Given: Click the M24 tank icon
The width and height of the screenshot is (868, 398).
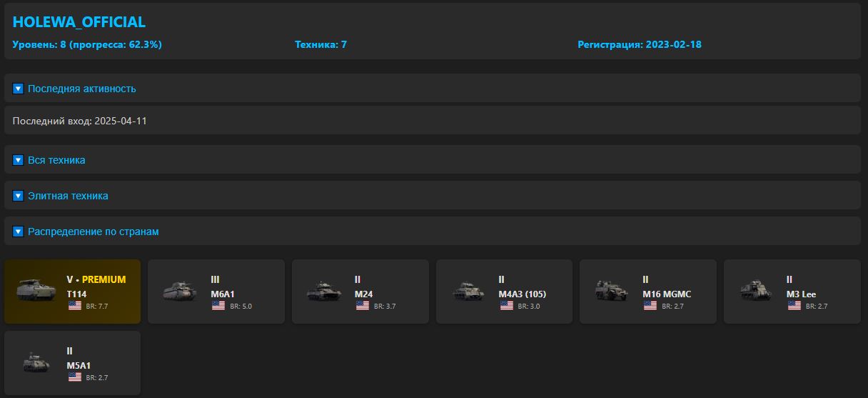Looking at the screenshot, I should click(324, 291).
